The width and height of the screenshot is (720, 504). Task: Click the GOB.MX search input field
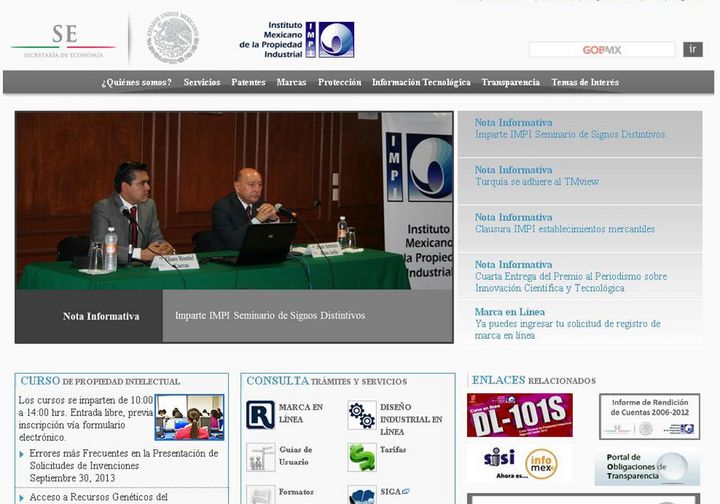point(602,50)
